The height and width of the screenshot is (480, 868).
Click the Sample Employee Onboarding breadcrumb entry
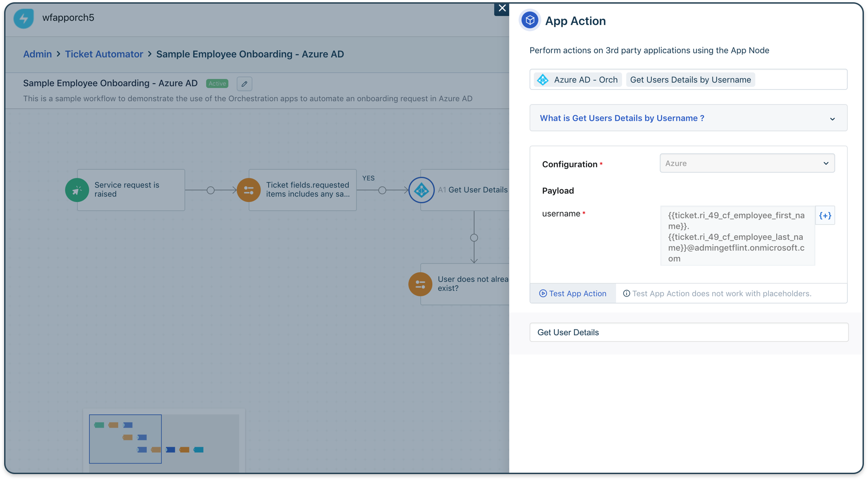point(250,54)
